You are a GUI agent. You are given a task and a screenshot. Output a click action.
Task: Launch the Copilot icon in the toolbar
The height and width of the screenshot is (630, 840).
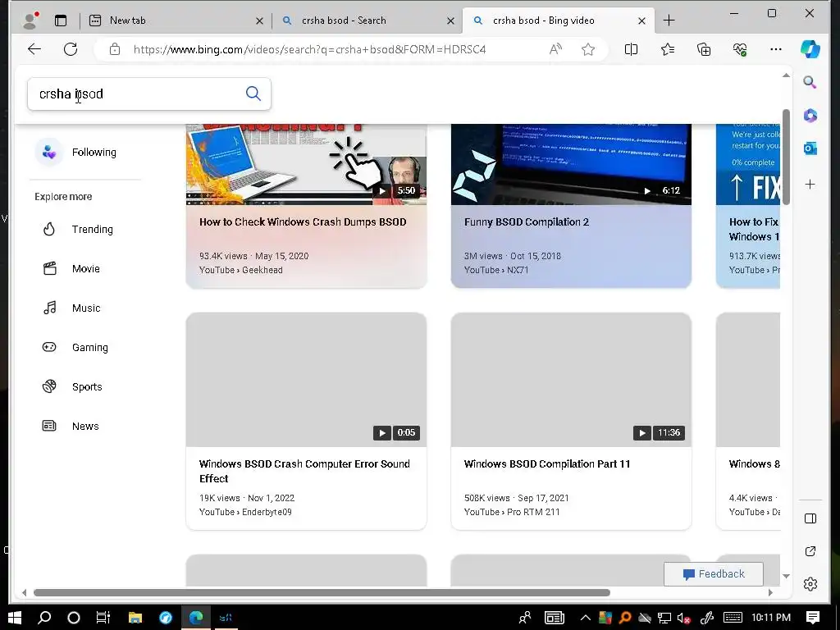point(810,49)
